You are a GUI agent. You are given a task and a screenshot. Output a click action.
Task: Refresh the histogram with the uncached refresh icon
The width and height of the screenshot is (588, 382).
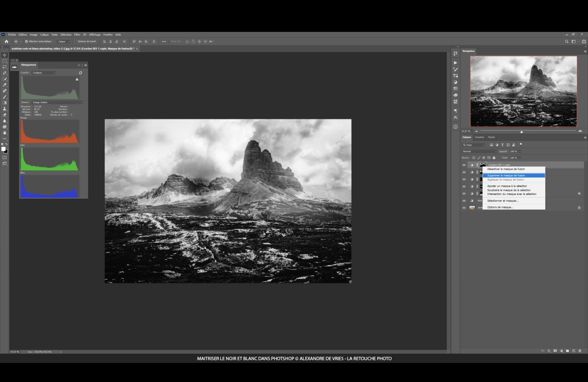[80, 73]
